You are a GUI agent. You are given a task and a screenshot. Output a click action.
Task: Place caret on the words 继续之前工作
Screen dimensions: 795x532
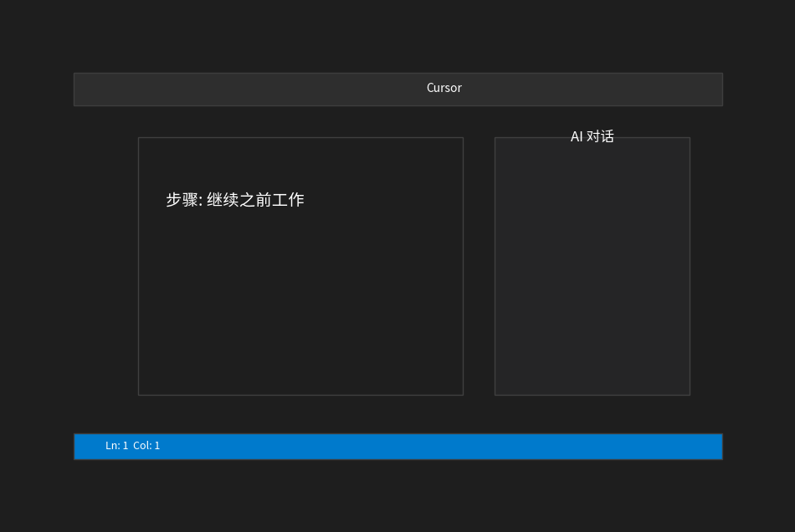tap(255, 200)
